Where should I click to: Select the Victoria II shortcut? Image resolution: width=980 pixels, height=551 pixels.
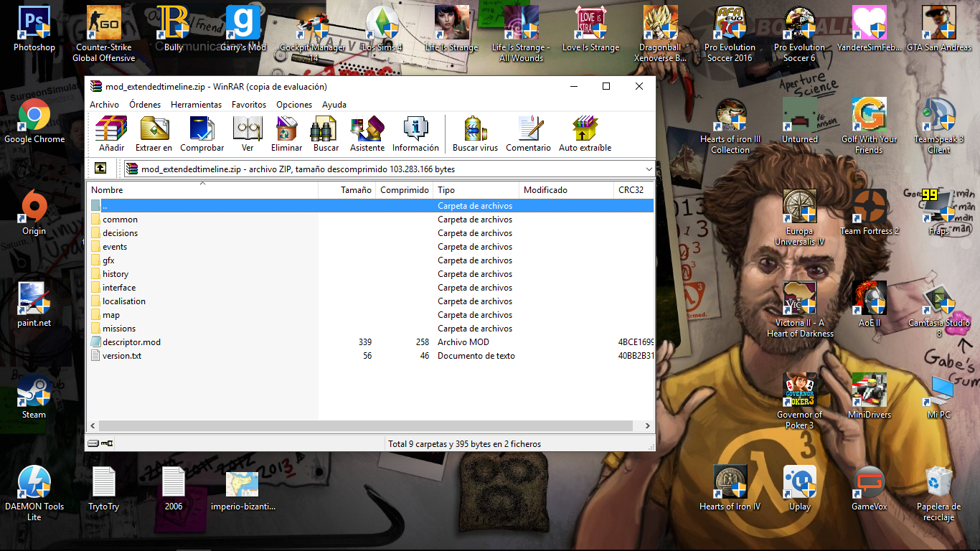[x=799, y=309]
